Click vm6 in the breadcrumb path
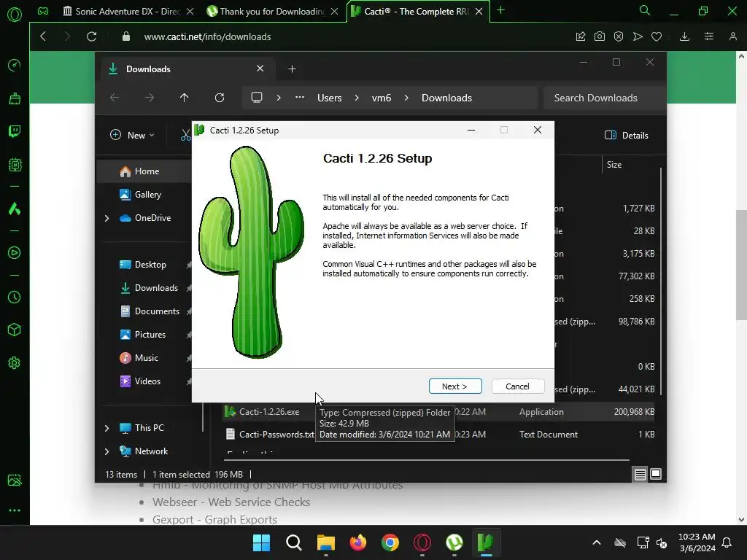The height and width of the screenshot is (560, 747). (382, 98)
